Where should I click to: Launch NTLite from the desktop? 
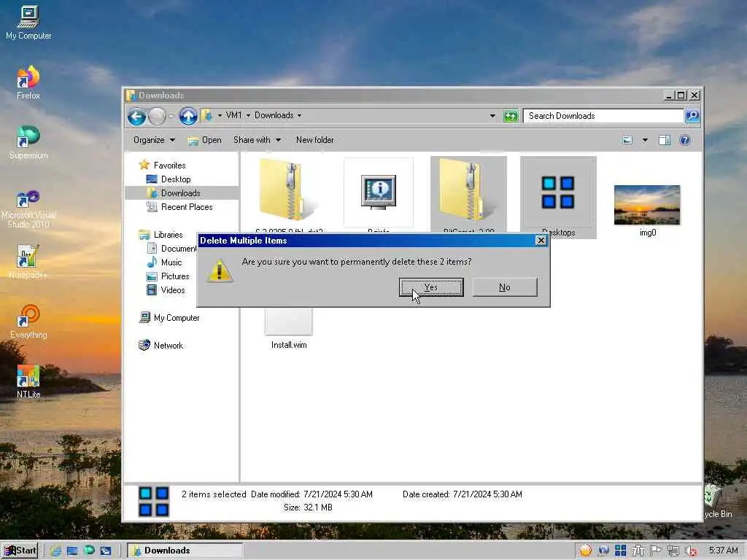pos(28,381)
